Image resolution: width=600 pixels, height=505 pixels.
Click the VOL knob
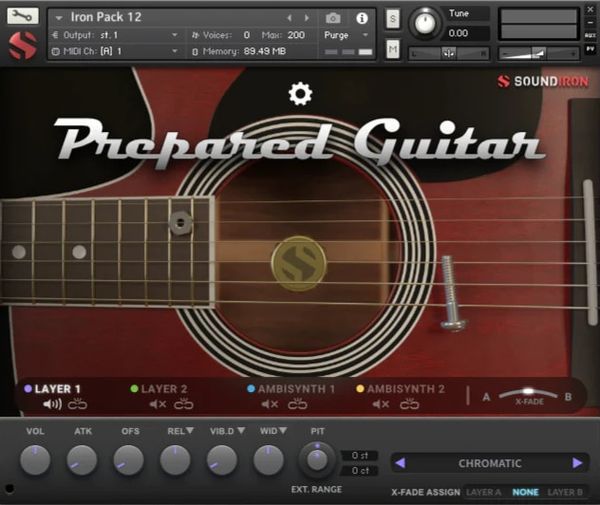tap(35, 460)
